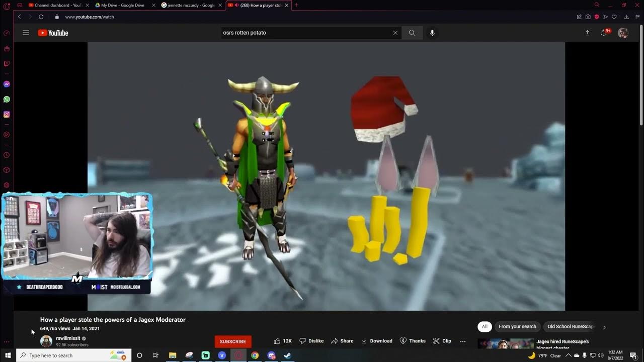
Task: Subscribe to rswillmissit channel
Action: click(233, 341)
